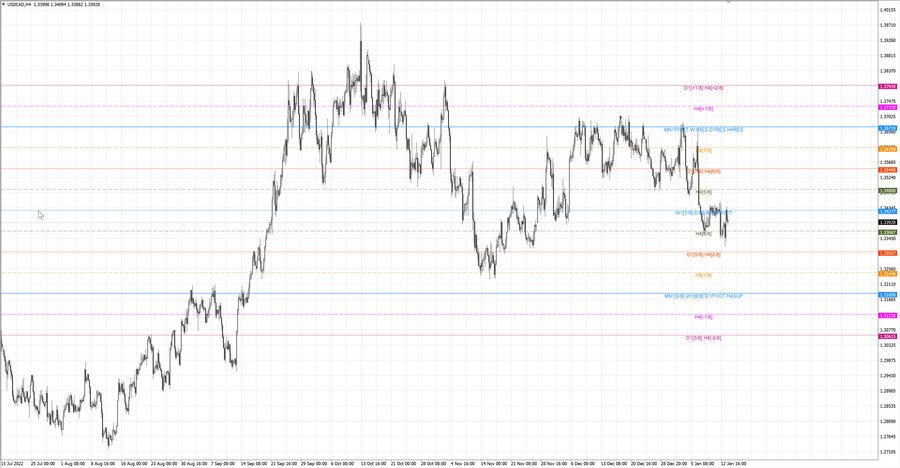
Task: Click the 1.40165 price scale value
Action: pos(888,10)
